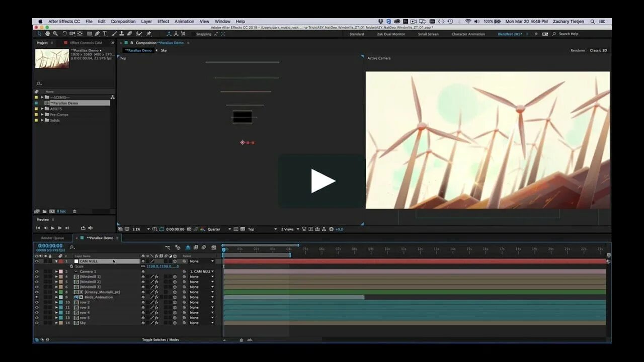Select the Rectangle shape tool
The height and width of the screenshot is (362, 644).
90,34
